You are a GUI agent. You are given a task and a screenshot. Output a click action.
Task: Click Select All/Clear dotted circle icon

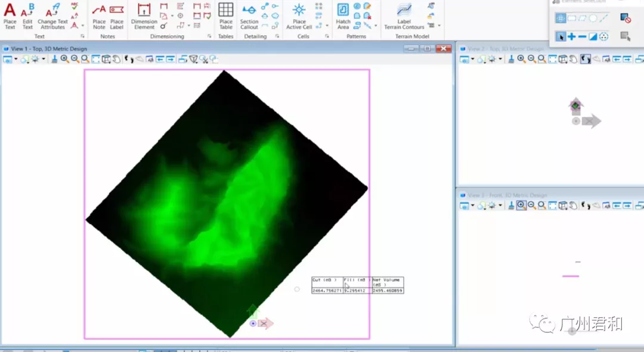(x=603, y=36)
